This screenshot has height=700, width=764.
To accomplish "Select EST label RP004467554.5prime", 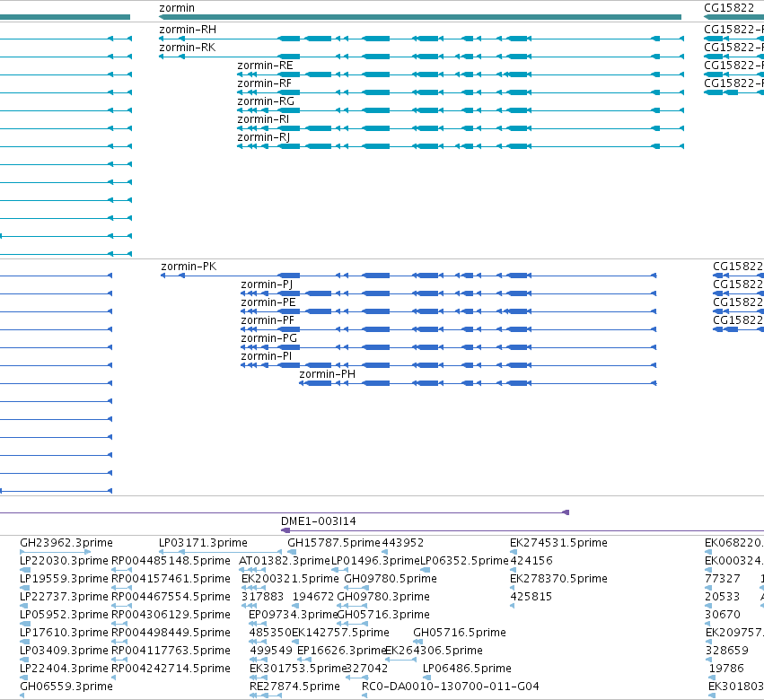I will (171, 597).
